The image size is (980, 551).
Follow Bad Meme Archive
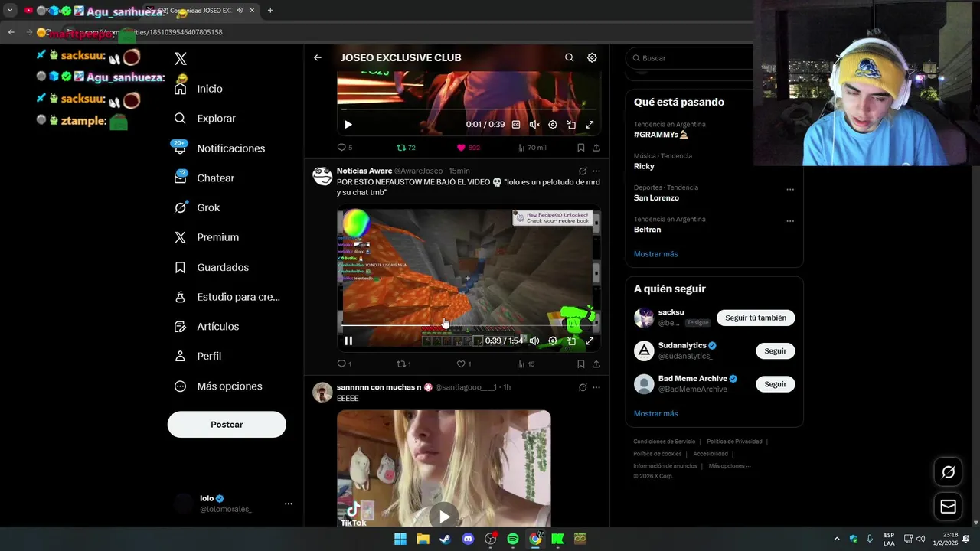[775, 384]
